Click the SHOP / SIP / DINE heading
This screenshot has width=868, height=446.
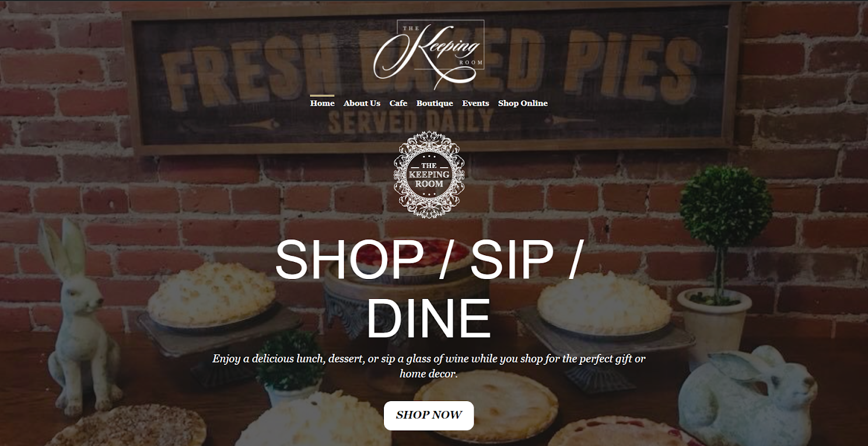[x=429, y=289]
